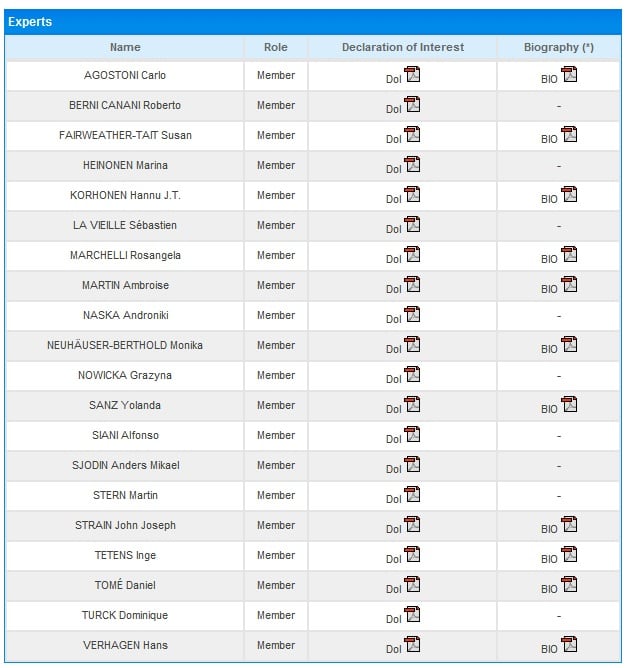
Task: Open the DoI PDF icon for MARTIN Ambroise
Action: 412,284
